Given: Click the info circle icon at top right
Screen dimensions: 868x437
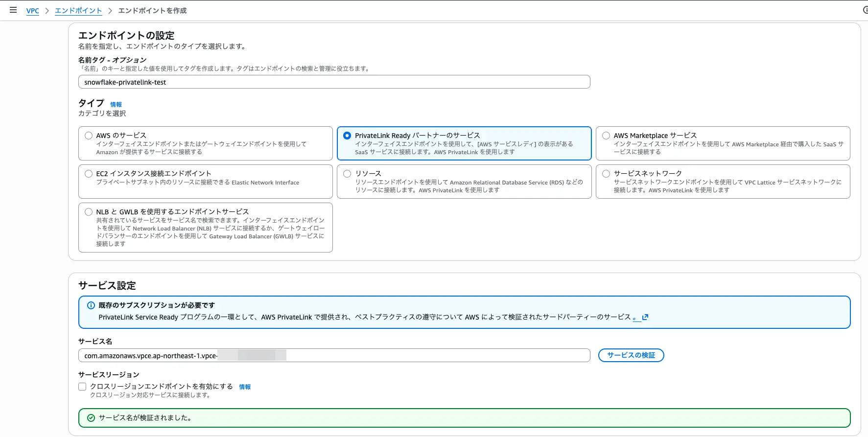Looking at the screenshot, I should (865, 10).
